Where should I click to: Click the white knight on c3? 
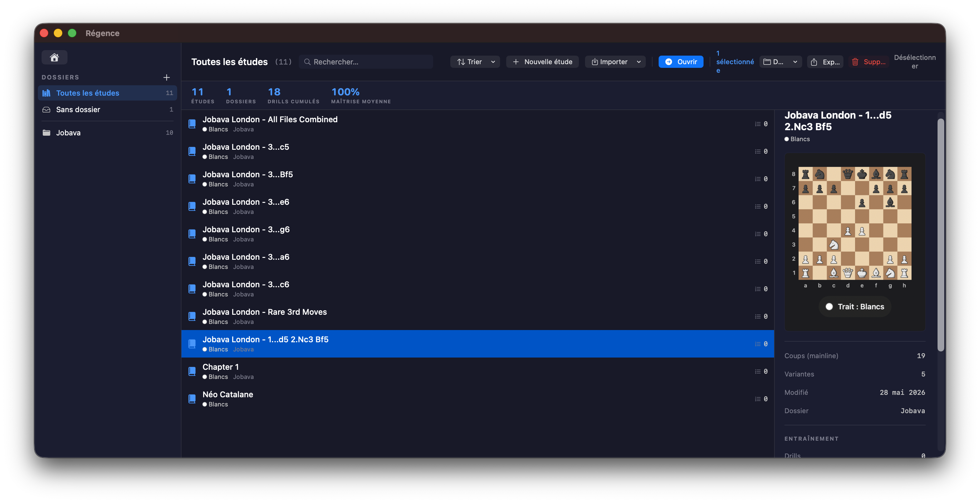coord(834,245)
